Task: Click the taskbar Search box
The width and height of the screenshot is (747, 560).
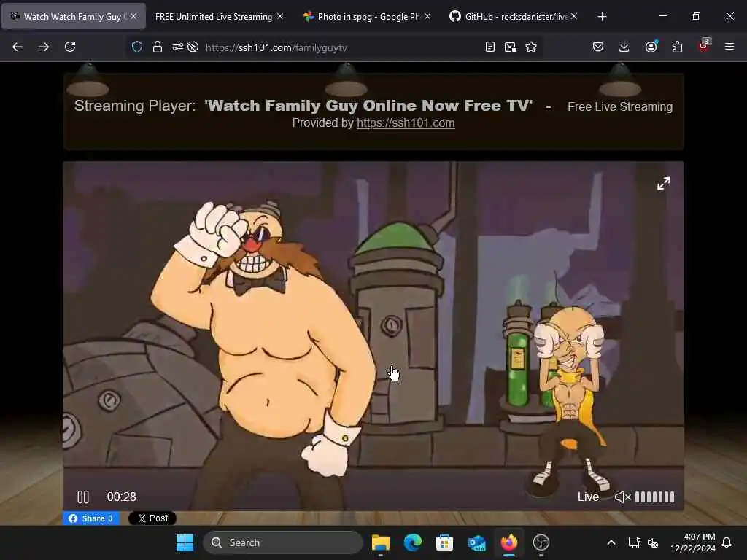Action: [x=283, y=542]
